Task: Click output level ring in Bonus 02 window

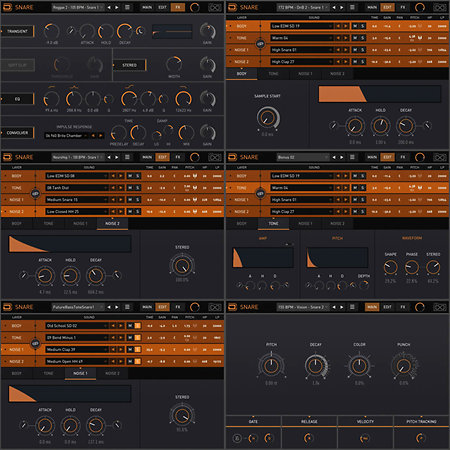Action: point(420,157)
